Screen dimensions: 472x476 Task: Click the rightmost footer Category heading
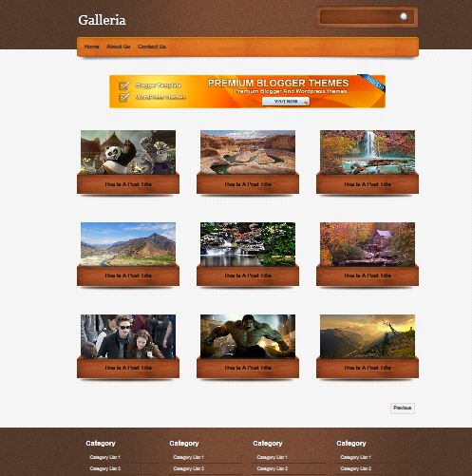coord(351,444)
